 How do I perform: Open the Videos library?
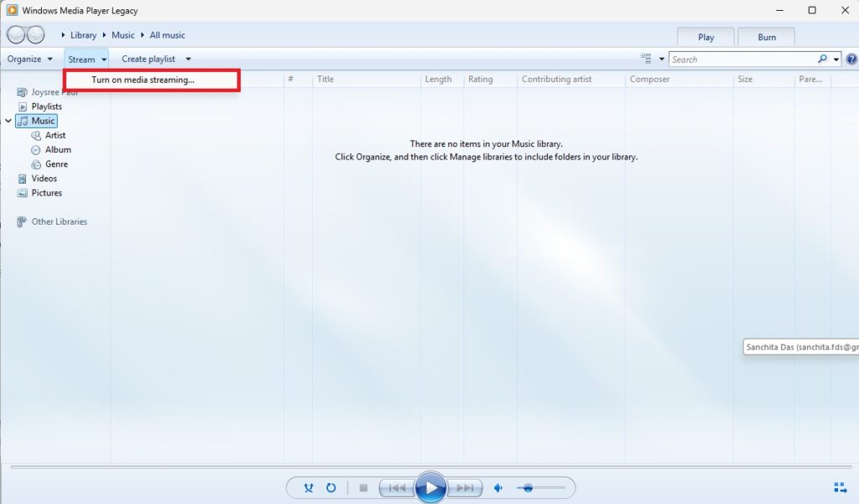(44, 178)
